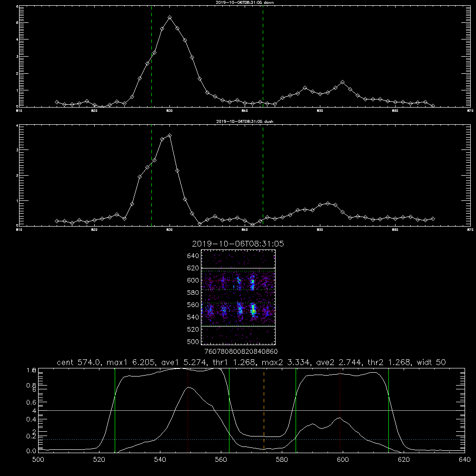Click the 830 x-axis tick label under dawn plot

(169, 111)
